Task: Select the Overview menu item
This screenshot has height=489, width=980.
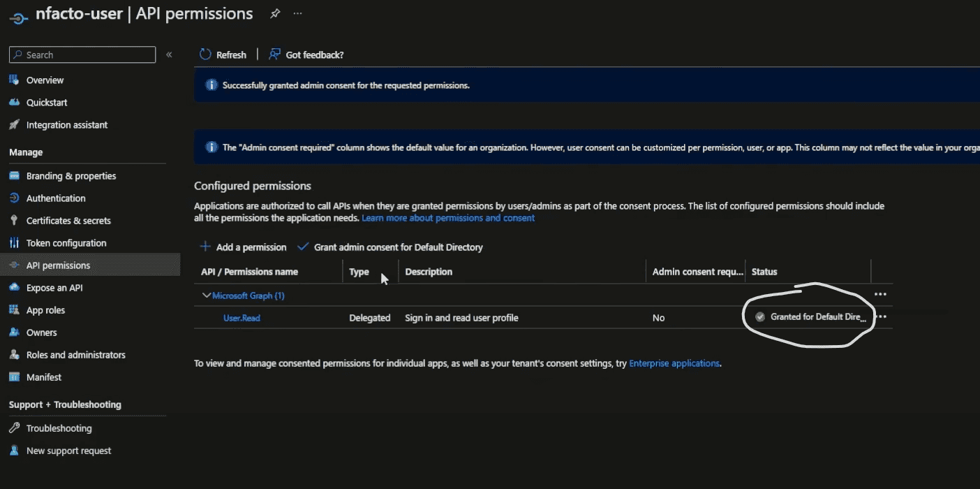Action: [47, 80]
